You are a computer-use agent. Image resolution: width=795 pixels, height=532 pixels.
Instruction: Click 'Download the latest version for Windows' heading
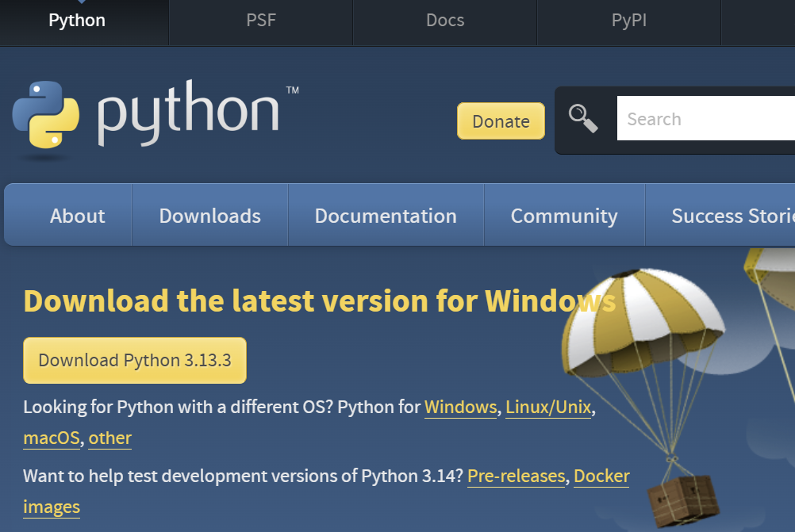[x=320, y=301]
